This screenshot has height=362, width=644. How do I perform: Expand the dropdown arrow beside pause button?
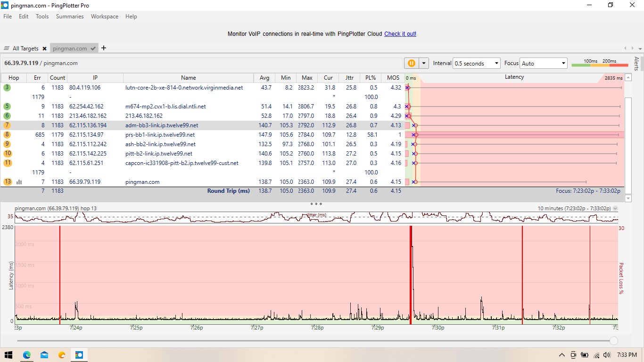(x=424, y=63)
